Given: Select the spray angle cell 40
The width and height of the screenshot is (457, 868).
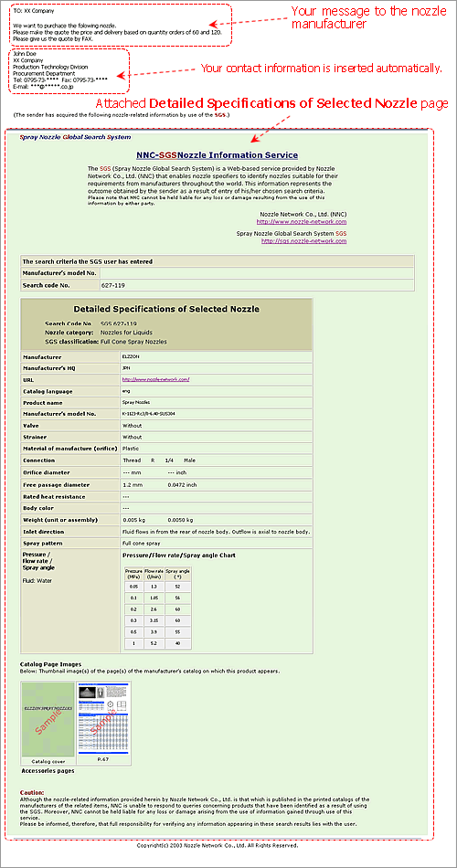Looking at the screenshot, I should tap(178, 644).
